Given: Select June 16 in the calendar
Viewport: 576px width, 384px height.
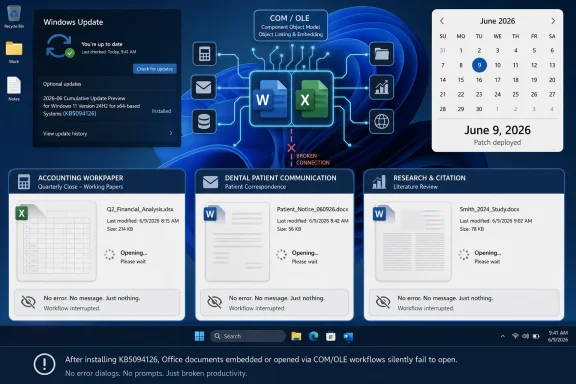Looking at the screenshot, I should pyautogui.click(x=479, y=80).
